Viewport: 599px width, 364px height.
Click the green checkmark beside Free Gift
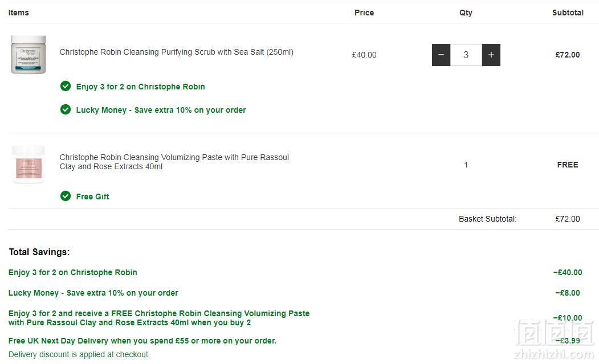[x=66, y=196]
